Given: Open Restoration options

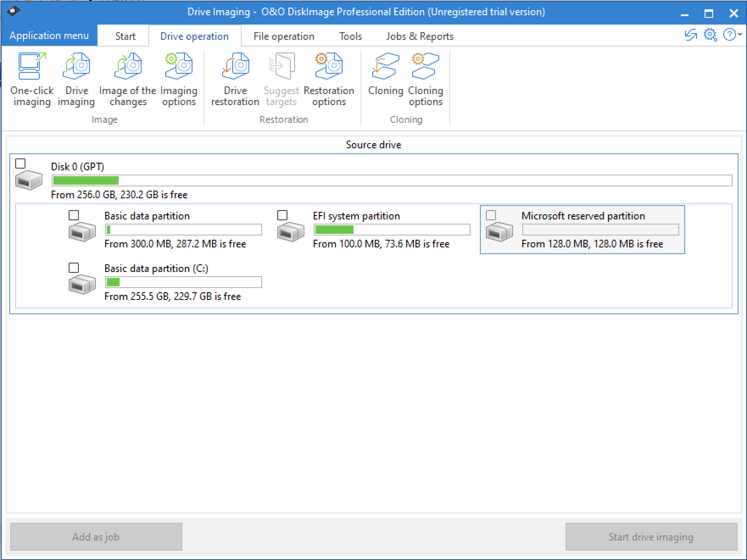Looking at the screenshot, I should 329,80.
